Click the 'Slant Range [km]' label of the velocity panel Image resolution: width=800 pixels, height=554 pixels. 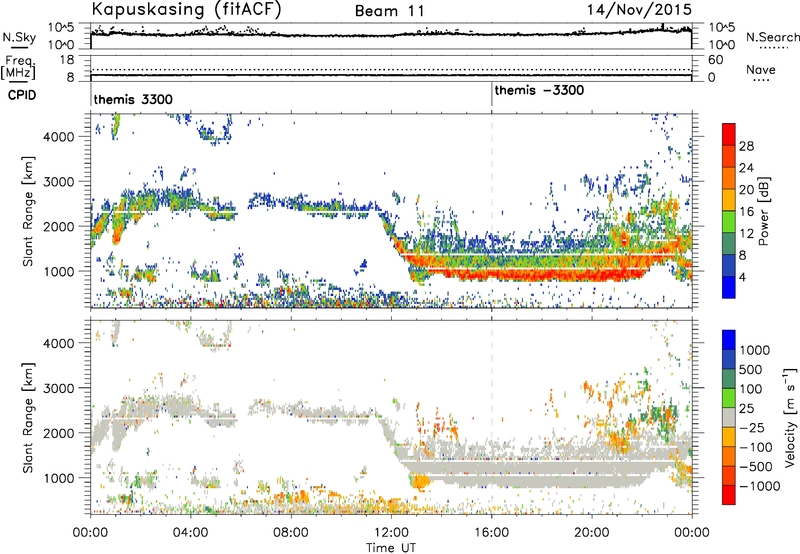point(28,417)
